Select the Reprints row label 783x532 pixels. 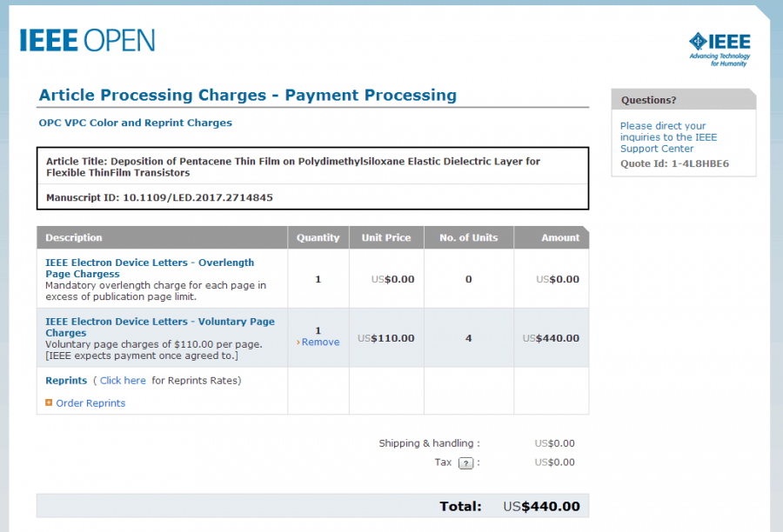tap(66, 380)
